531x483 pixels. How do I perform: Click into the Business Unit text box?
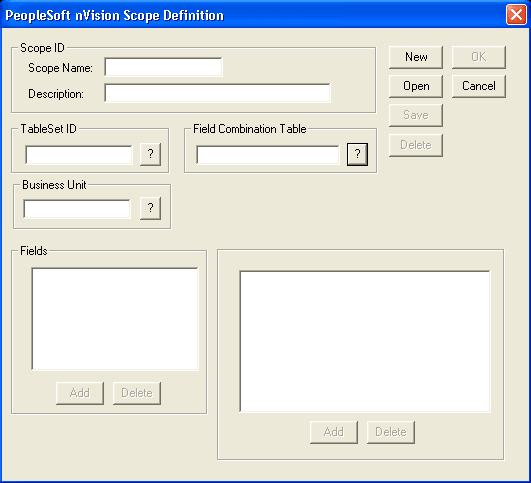click(x=77, y=209)
